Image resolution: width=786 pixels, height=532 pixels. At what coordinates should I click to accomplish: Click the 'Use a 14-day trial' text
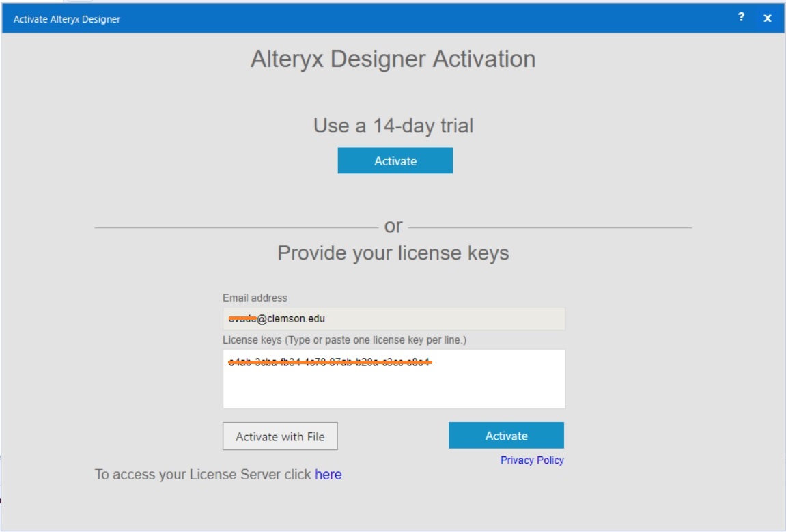[x=393, y=126]
